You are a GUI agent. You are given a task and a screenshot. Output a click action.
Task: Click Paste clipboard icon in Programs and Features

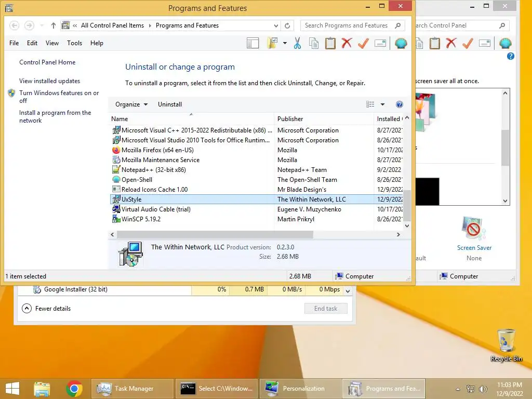(330, 43)
